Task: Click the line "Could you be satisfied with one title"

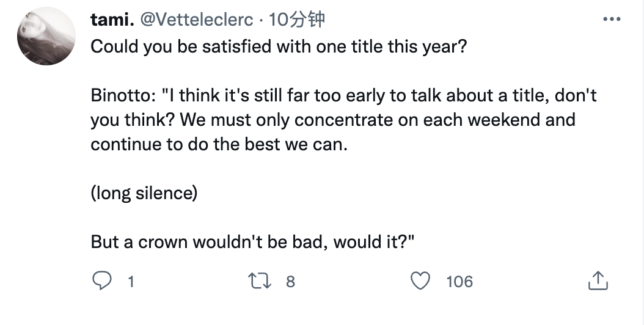Action: (x=244, y=46)
